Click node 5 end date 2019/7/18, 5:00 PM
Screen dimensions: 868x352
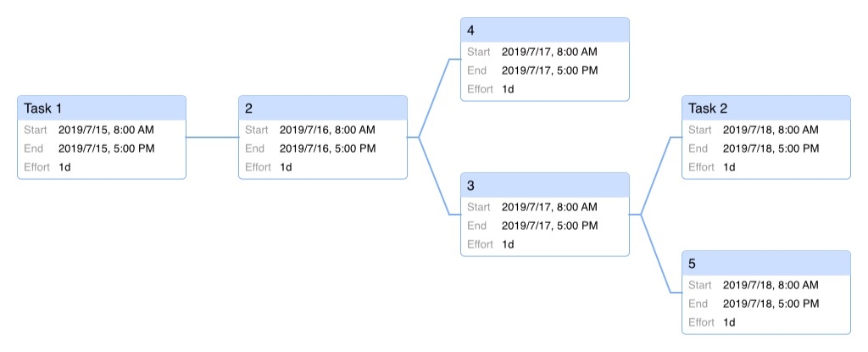(771, 304)
